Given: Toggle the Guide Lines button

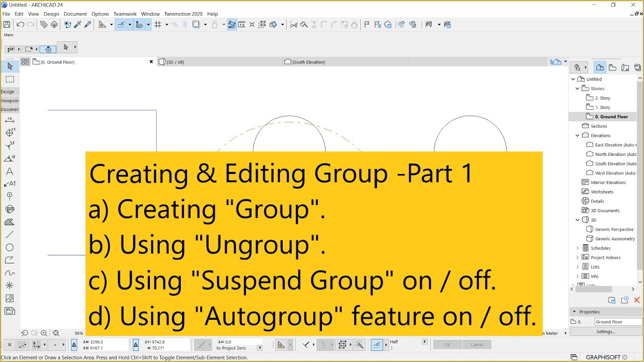Looking at the screenshot, I should (103, 24).
